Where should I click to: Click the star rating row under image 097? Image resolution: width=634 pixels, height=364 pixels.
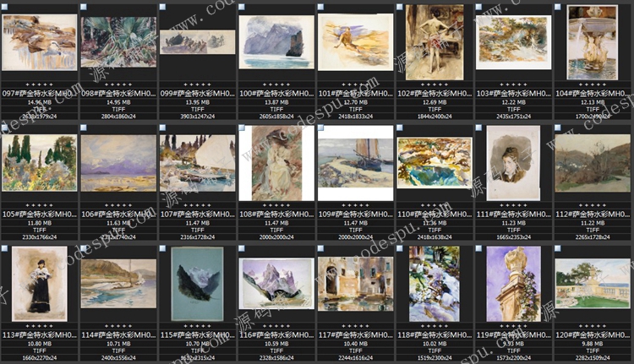(39, 84)
